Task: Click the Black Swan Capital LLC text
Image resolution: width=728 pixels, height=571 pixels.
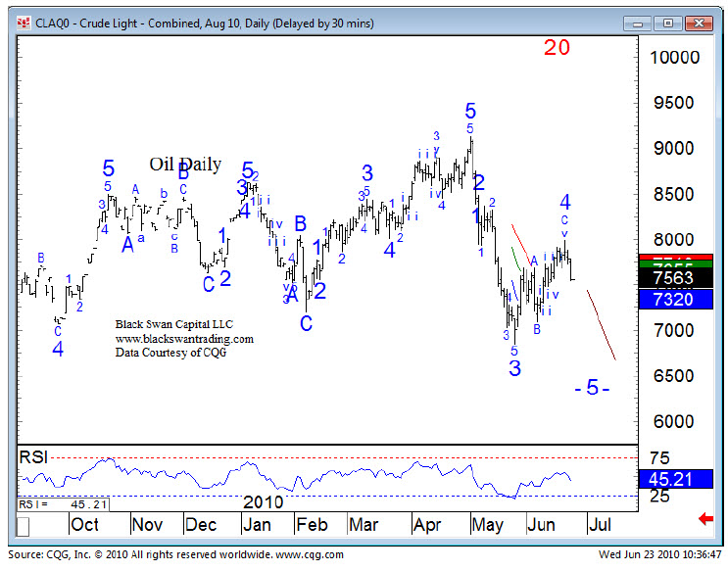Action: pos(174,324)
